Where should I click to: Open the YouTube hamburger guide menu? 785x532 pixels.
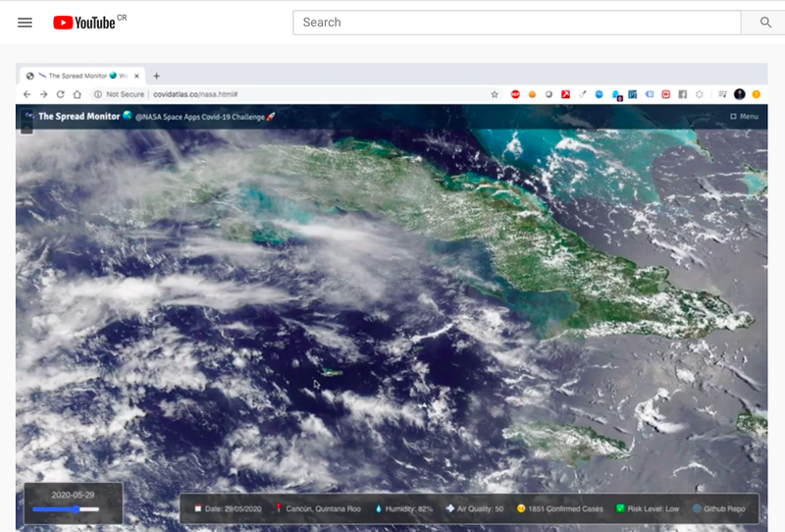[25, 23]
